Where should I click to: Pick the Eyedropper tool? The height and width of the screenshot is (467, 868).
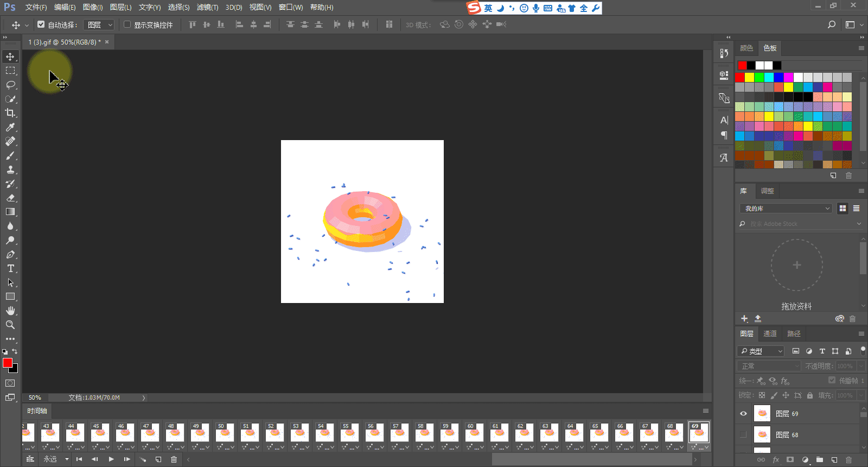pyautogui.click(x=10, y=127)
